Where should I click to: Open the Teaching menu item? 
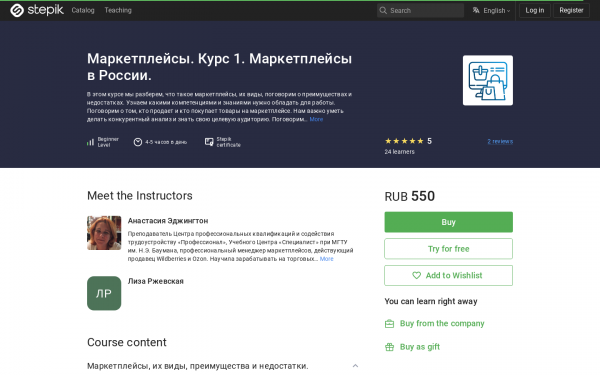point(118,10)
